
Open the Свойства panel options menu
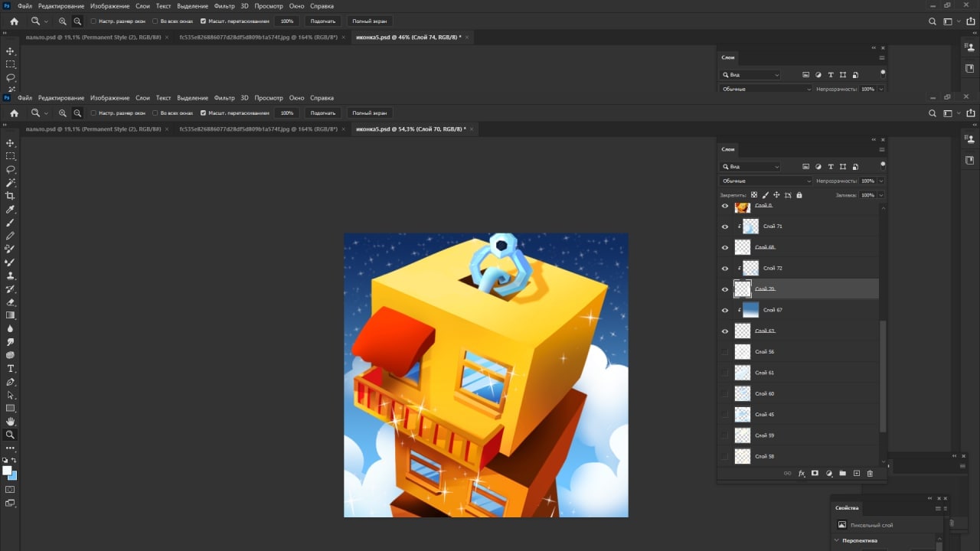pyautogui.click(x=938, y=508)
